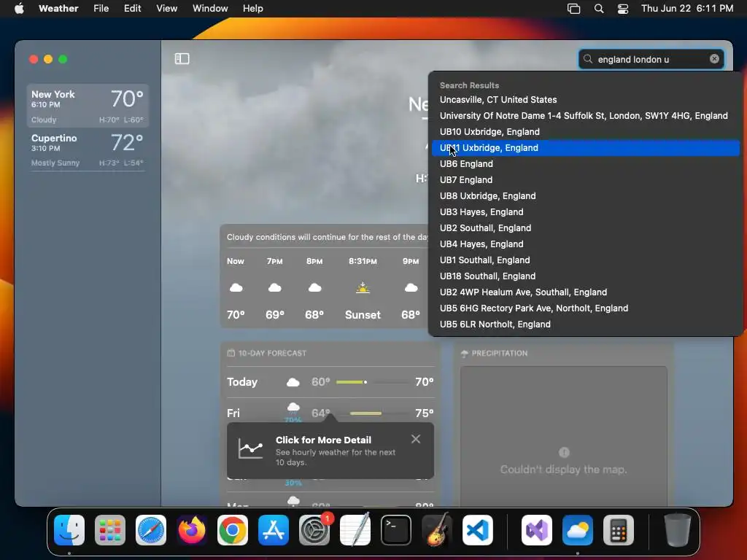This screenshot has height=560, width=747.
Task: Click the Weather app icon in Dock
Action: coord(578,530)
